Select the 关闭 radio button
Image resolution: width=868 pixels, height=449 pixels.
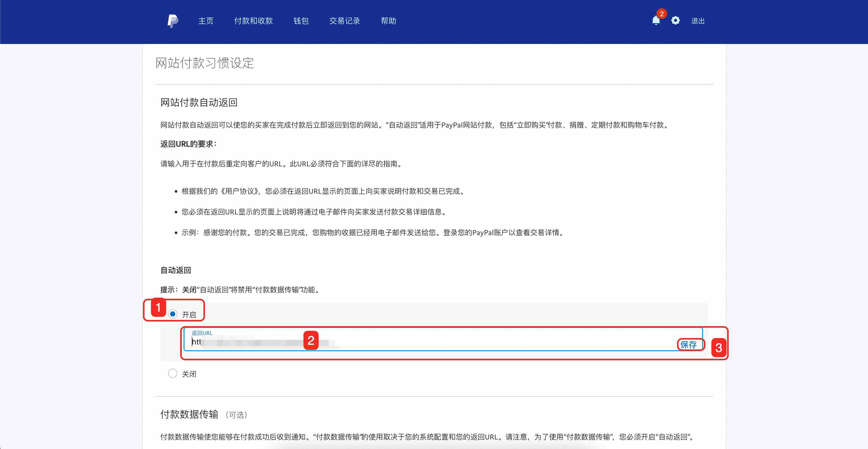[173, 373]
